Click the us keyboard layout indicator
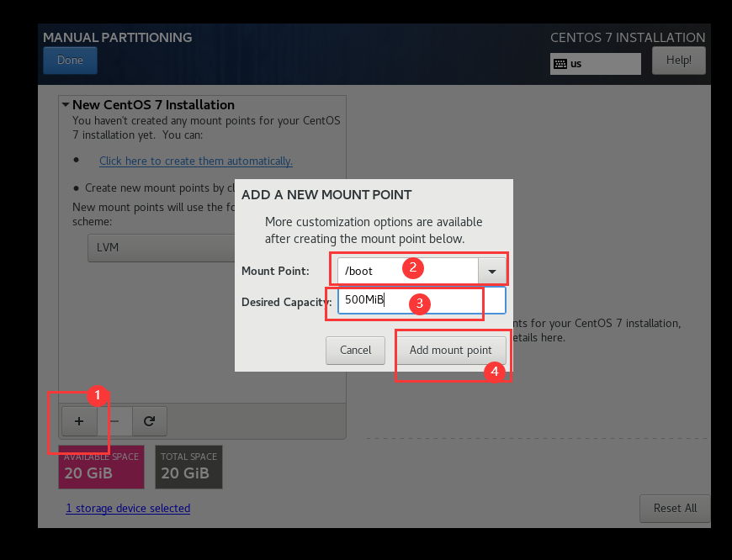732x560 pixels. 595,64
